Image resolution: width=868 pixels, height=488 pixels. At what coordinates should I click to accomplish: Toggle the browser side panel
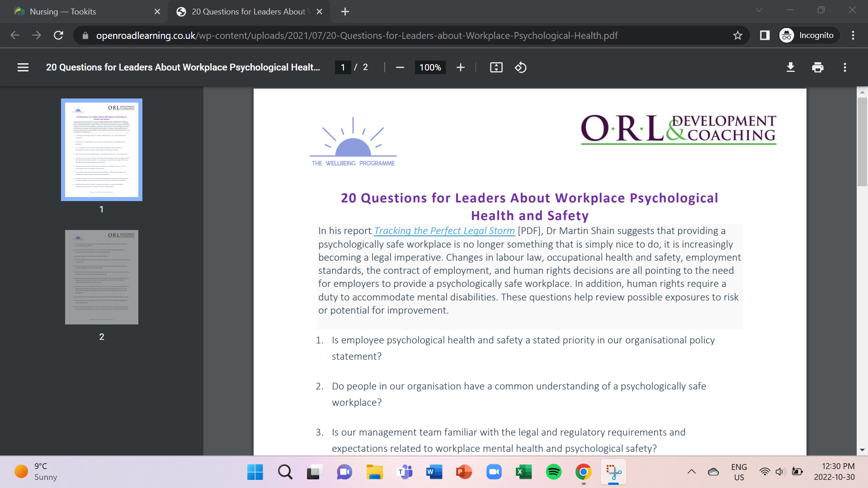tap(764, 35)
